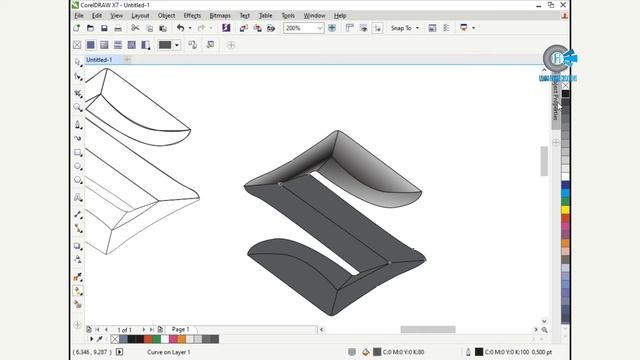Select the Ellipse tool

point(78,166)
